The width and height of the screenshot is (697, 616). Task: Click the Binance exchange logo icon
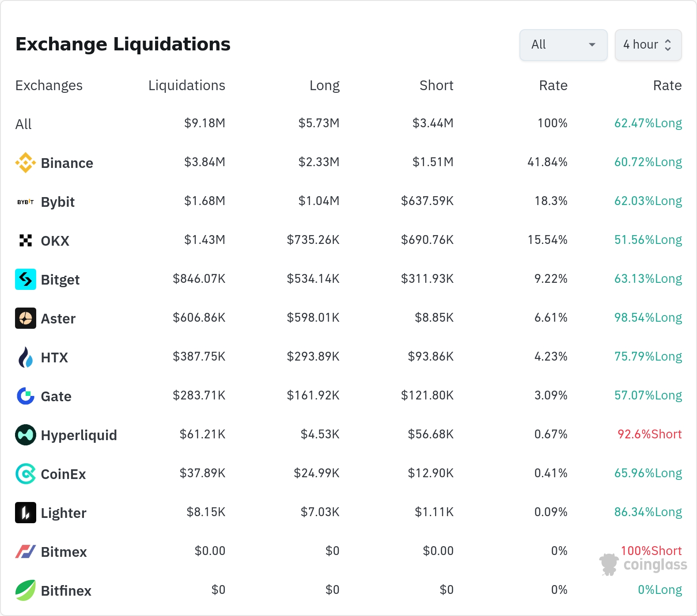click(x=26, y=163)
